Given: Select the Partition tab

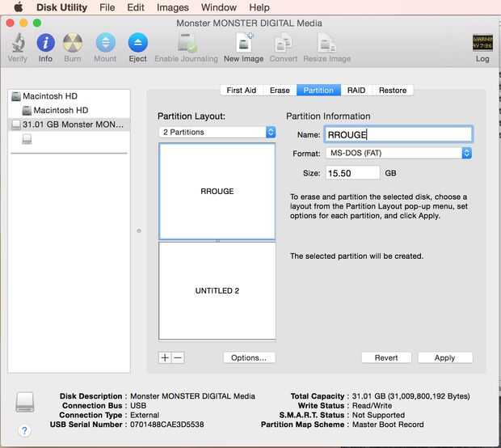Looking at the screenshot, I should [x=318, y=91].
